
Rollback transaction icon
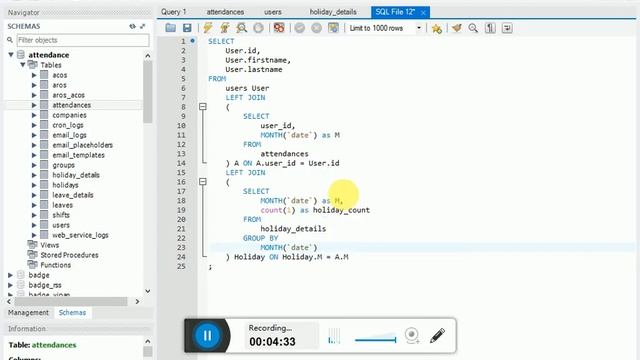(x=316, y=28)
